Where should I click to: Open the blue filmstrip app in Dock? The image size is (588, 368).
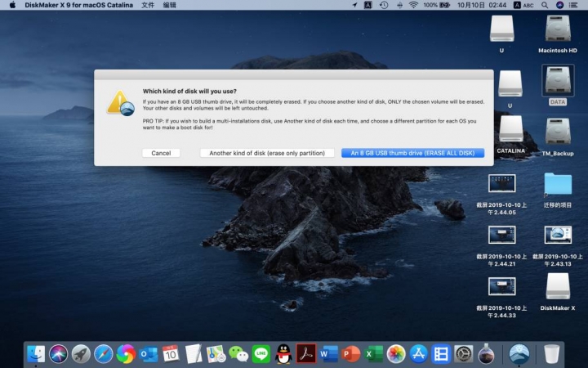[x=441, y=354]
